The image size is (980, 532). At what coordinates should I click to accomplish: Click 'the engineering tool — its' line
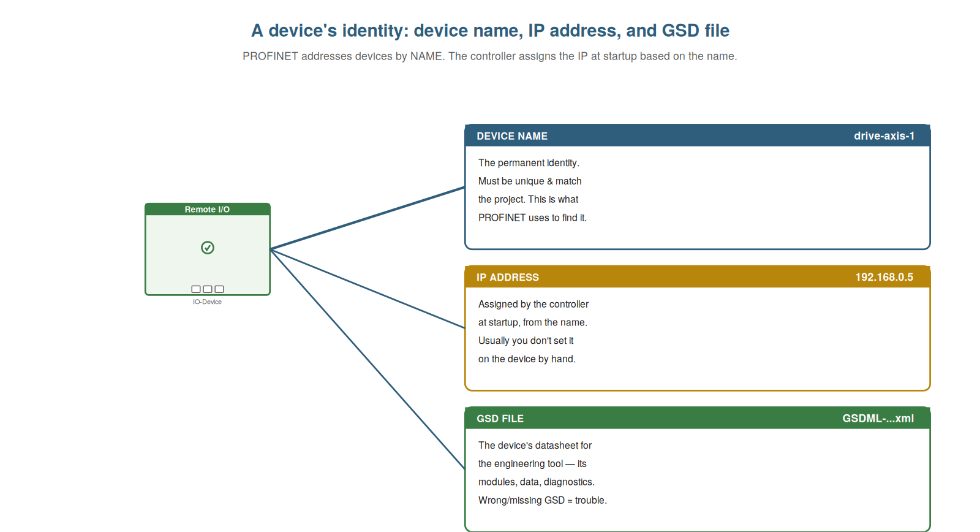pyautogui.click(x=532, y=464)
